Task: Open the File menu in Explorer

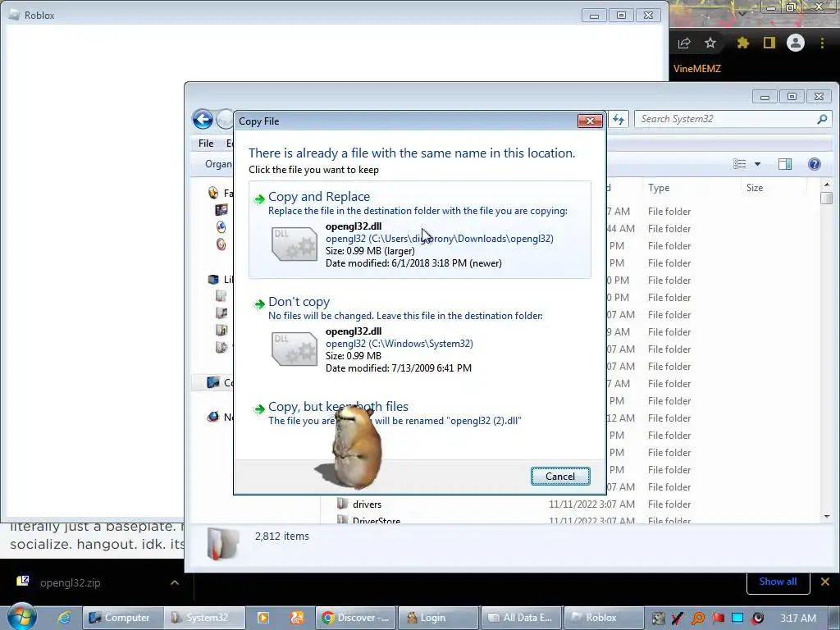Action: pyautogui.click(x=206, y=143)
